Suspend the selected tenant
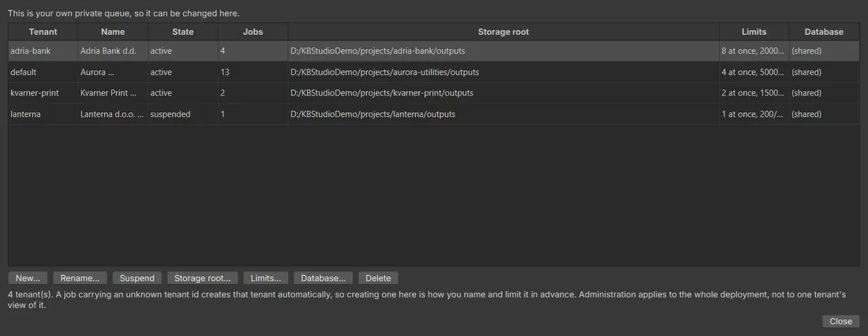Image resolution: width=868 pixels, height=336 pixels. 137,278
